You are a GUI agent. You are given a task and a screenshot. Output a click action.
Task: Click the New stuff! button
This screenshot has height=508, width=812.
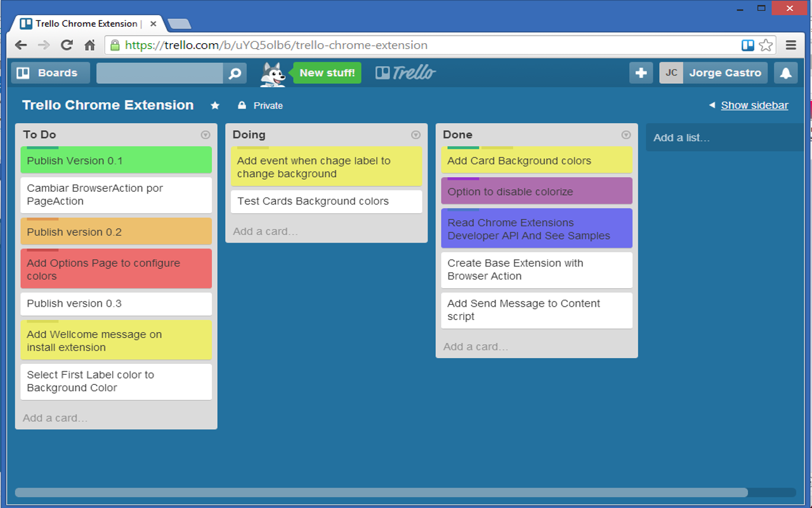click(x=327, y=73)
